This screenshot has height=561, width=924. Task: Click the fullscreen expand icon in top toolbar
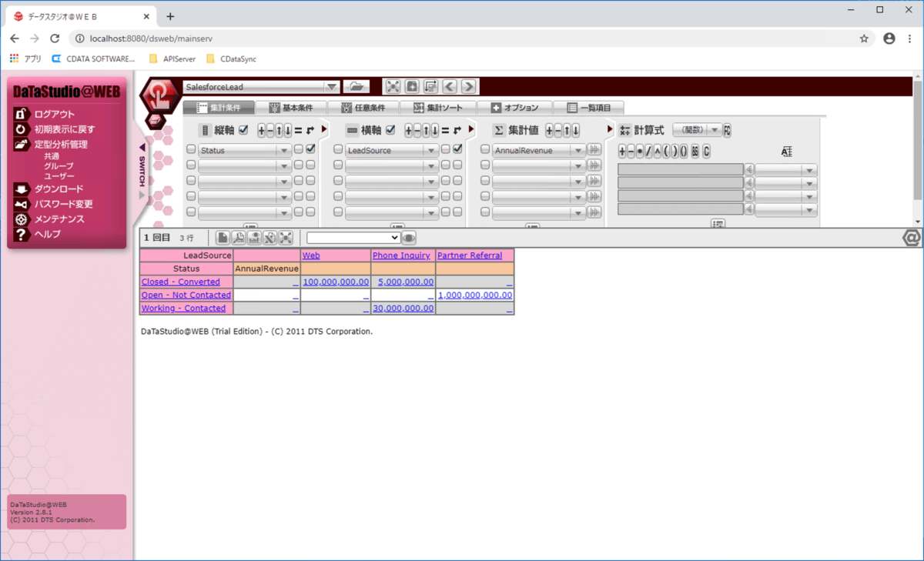(x=393, y=87)
